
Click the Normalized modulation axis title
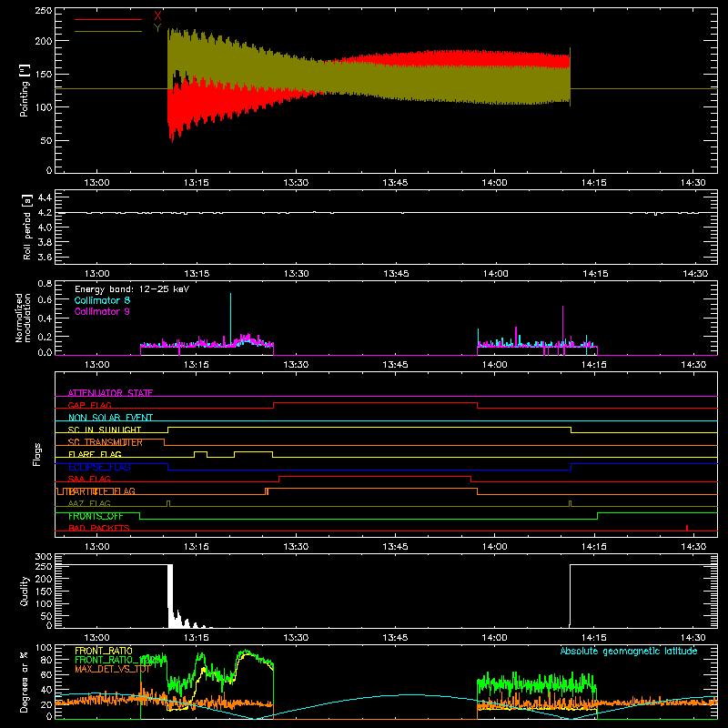click(x=23, y=318)
